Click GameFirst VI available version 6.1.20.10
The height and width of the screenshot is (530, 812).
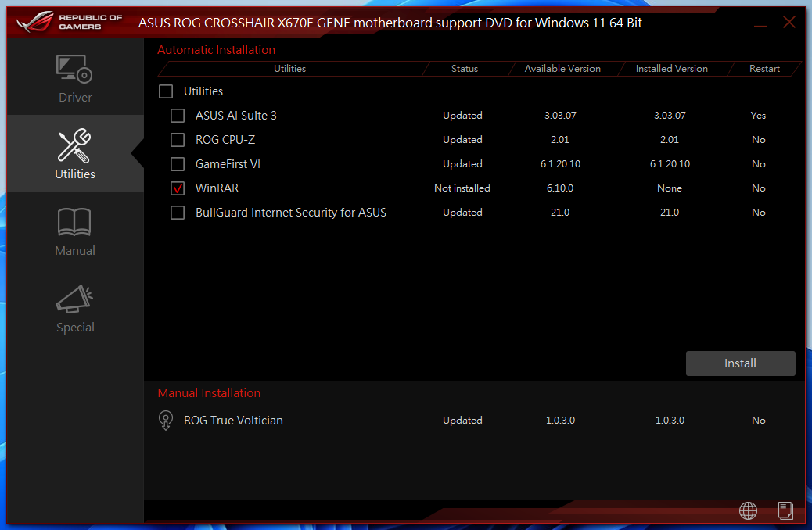point(560,164)
